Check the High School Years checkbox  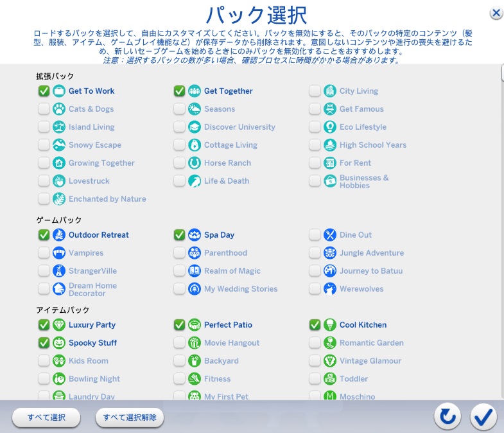[x=315, y=145]
